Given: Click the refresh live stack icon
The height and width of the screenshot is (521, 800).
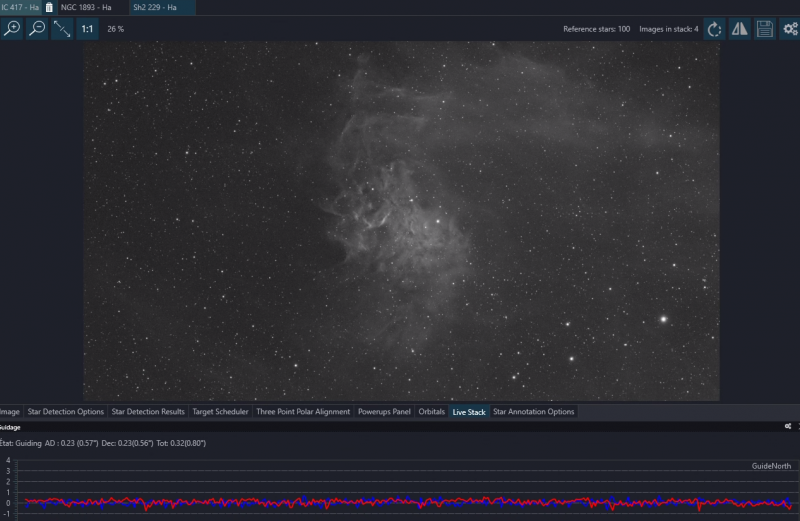Looking at the screenshot, I should [714, 29].
